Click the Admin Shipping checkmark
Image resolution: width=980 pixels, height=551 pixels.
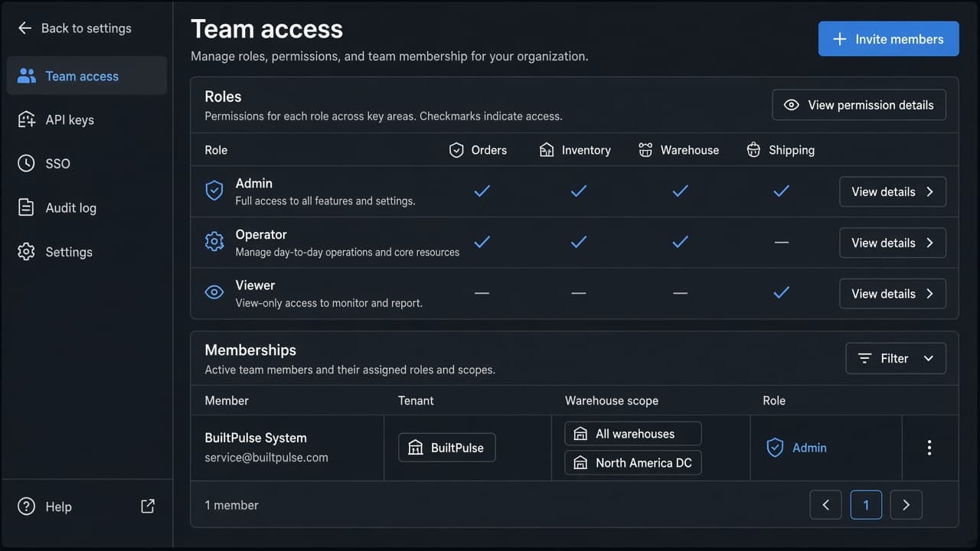click(x=781, y=191)
